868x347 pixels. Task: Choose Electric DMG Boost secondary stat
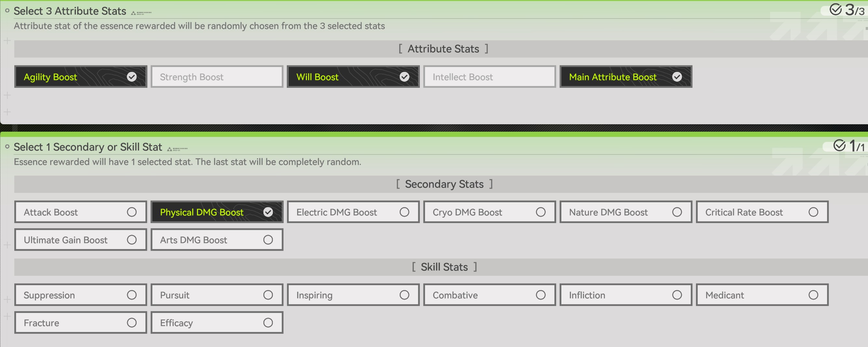pyautogui.click(x=353, y=212)
